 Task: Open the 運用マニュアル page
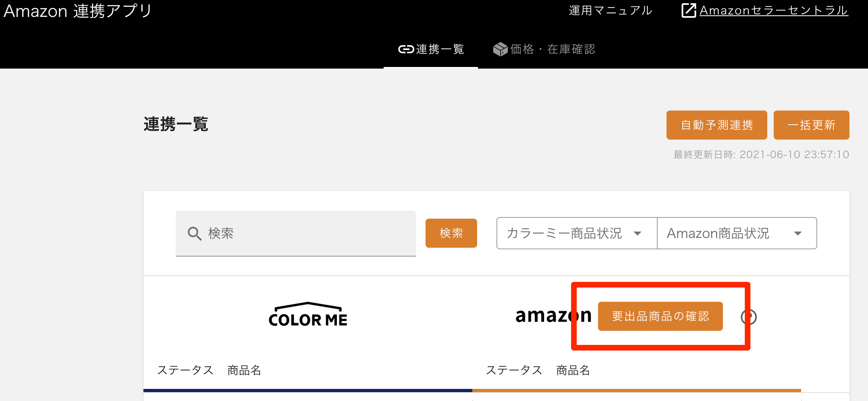[x=610, y=10]
